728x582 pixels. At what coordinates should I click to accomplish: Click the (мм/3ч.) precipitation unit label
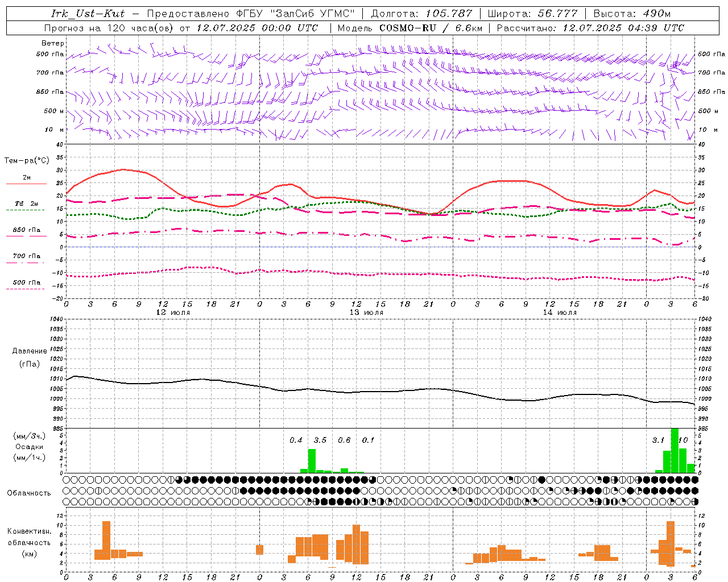pyautogui.click(x=30, y=436)
